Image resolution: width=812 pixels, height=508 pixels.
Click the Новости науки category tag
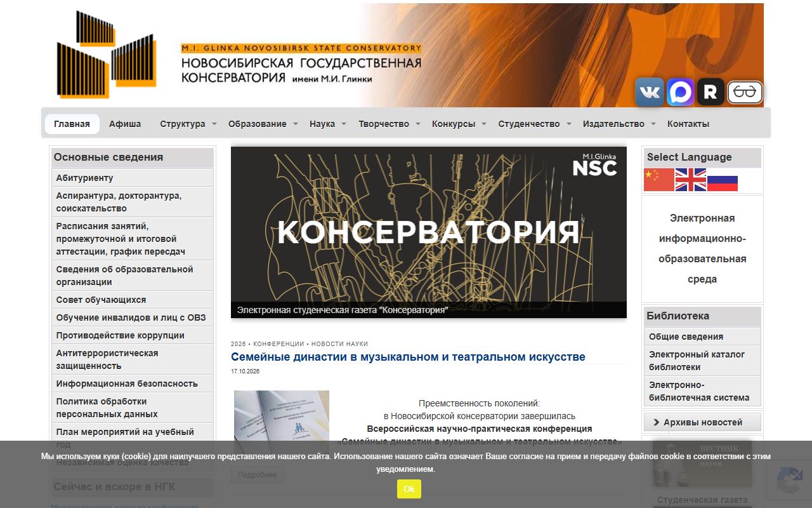pos(339,344)
